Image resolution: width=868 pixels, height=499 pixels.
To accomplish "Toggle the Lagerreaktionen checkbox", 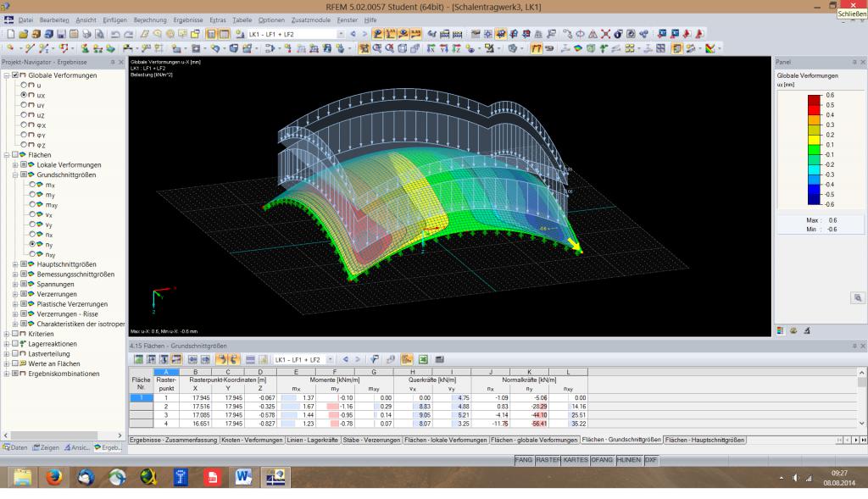I will point(15,344).
